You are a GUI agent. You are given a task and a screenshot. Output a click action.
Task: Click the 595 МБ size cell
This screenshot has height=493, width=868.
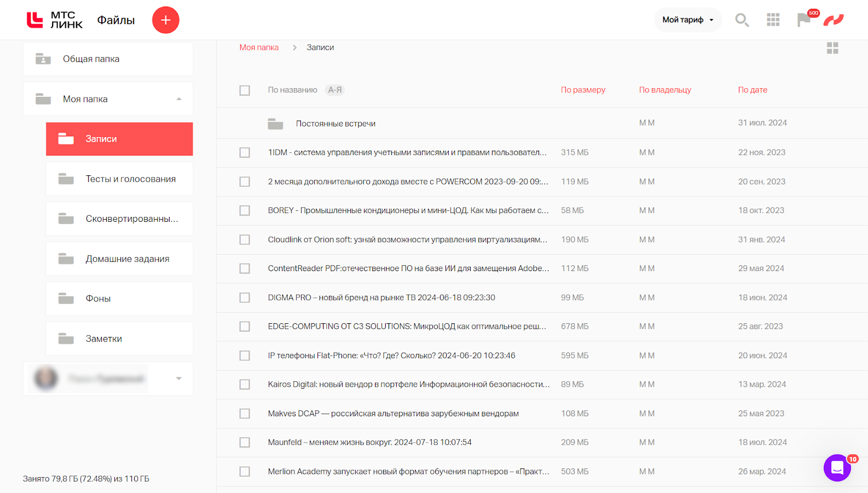(x=575, y=356)
